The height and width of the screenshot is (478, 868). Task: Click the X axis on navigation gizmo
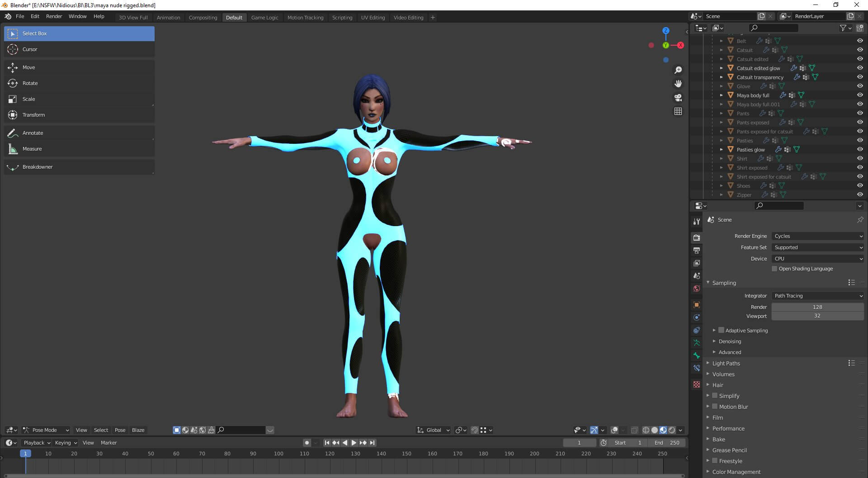coord(680,45)
